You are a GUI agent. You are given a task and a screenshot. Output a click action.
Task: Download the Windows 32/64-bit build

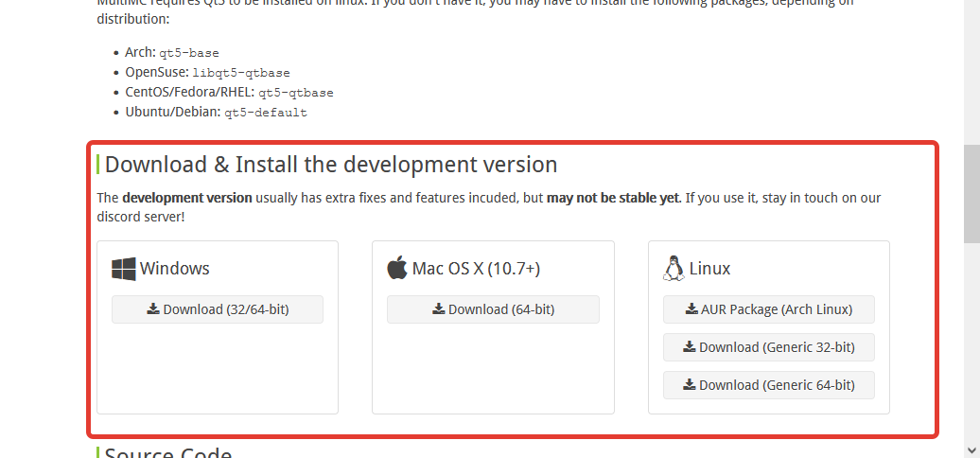pyautogui.click(x=218, y=309)
